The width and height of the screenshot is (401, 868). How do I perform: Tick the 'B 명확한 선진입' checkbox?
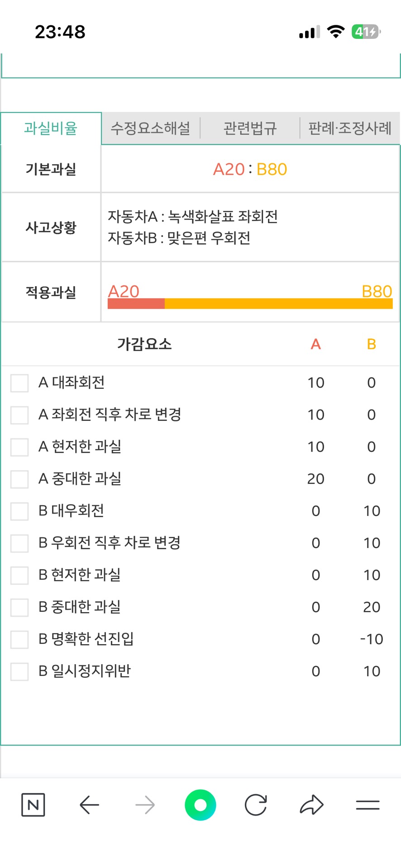19,639
